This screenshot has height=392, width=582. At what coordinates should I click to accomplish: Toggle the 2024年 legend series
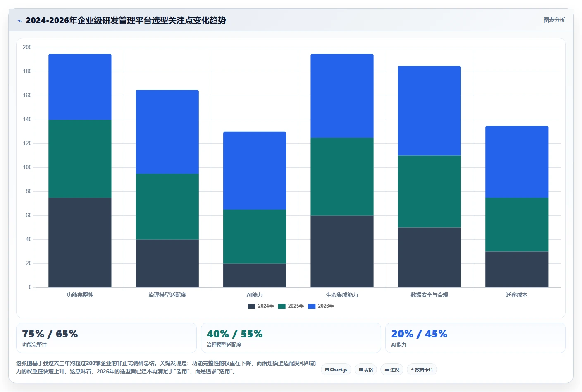click(x=261, y=306)
